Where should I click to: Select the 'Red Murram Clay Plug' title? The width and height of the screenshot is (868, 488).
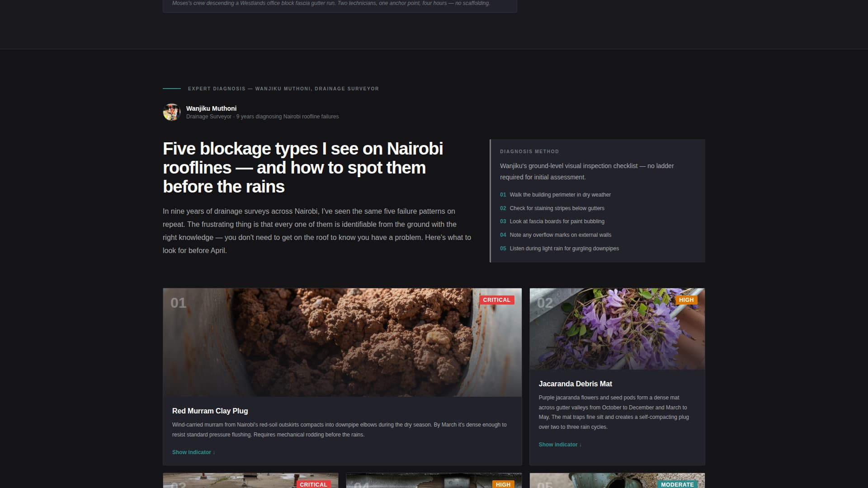pyautogui.click(x=210, y=411)
